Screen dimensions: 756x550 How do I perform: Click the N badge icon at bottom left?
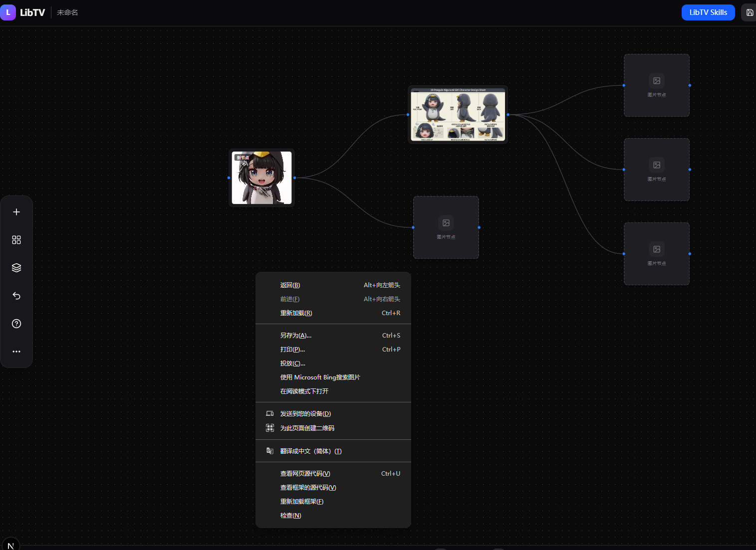(x=10, y=545)
